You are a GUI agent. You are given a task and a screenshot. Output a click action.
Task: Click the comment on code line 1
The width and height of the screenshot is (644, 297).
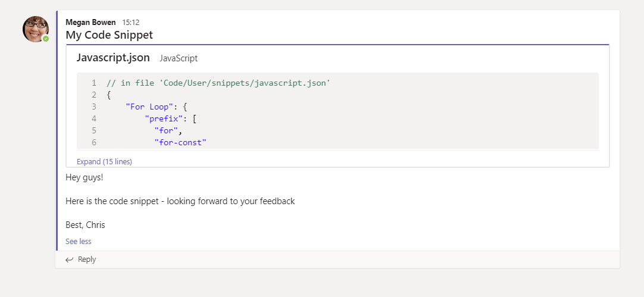coord(218,83)
